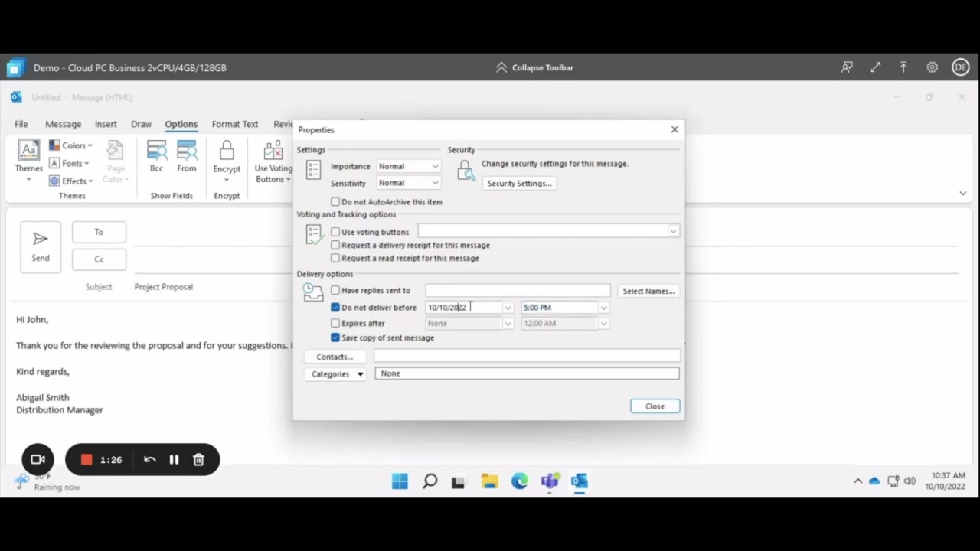This screenshot has width=980, height=551.
Task: Click Collapse Toolbar at the top
Action: coord(534,67)
